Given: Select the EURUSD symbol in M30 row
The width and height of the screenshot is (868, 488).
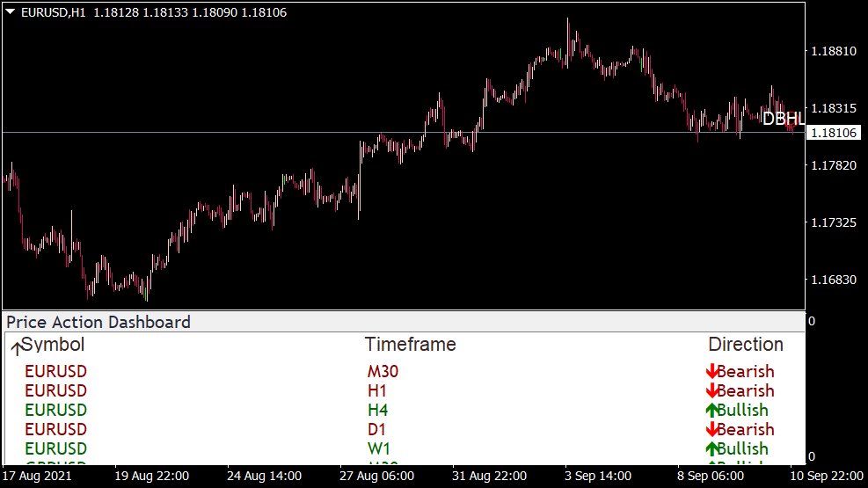Looking at the screenshot, I should pyautogui.click(x=55, y=372).
